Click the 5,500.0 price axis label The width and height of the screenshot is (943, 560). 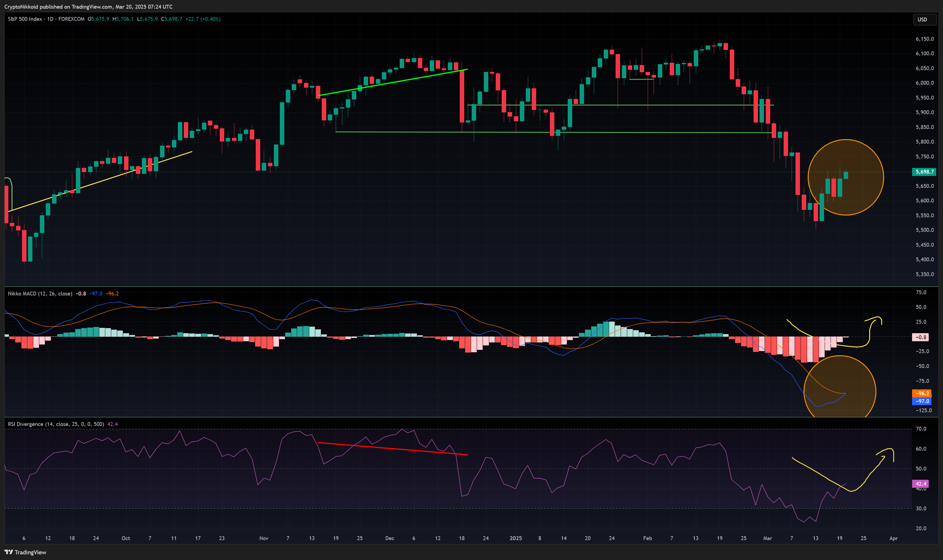click(x=925, y=230)
